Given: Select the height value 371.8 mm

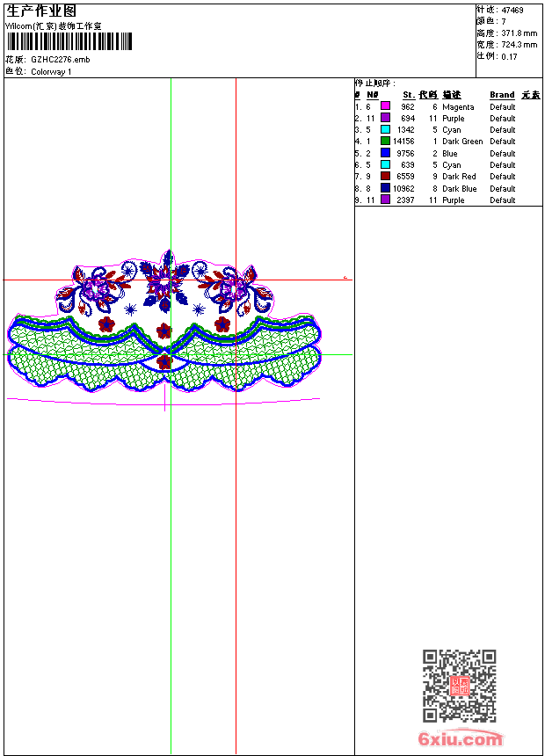Looking at the screenshot, I should coord(520,33).
